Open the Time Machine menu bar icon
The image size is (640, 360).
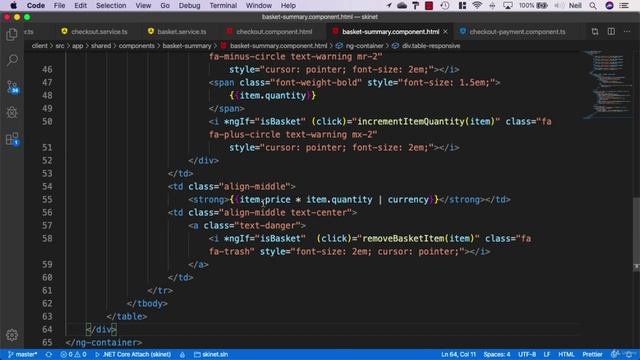445,6
